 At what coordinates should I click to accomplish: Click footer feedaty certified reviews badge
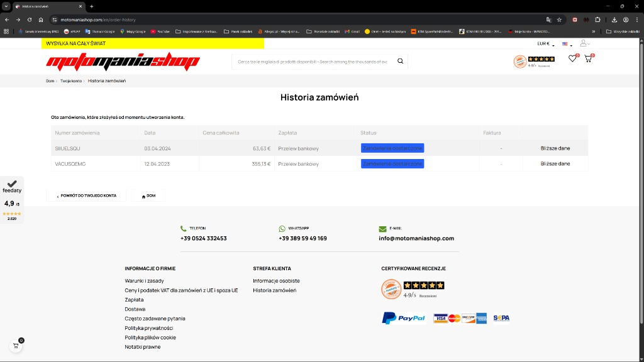pyautogui.click(x=413, y=289)
